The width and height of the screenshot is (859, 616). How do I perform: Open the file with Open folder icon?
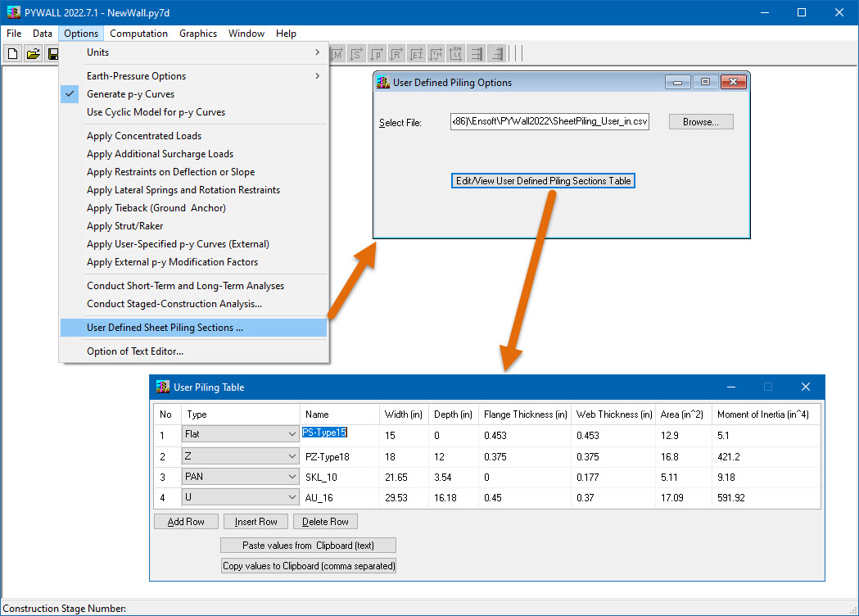click(33, 53)
